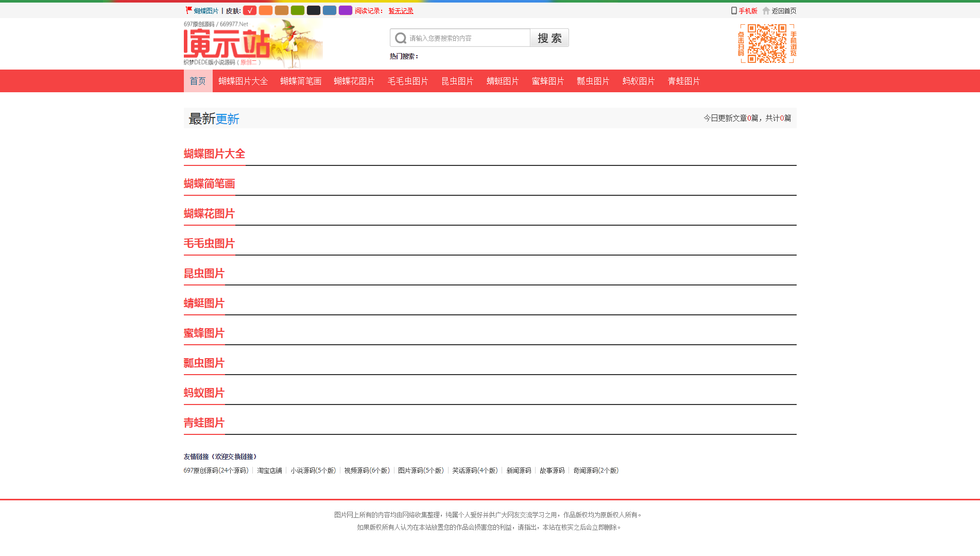Viewport: 980px width, 556px height.
Task: Open the 瓢虫图片 section heading
Action: tap(204, 363)
